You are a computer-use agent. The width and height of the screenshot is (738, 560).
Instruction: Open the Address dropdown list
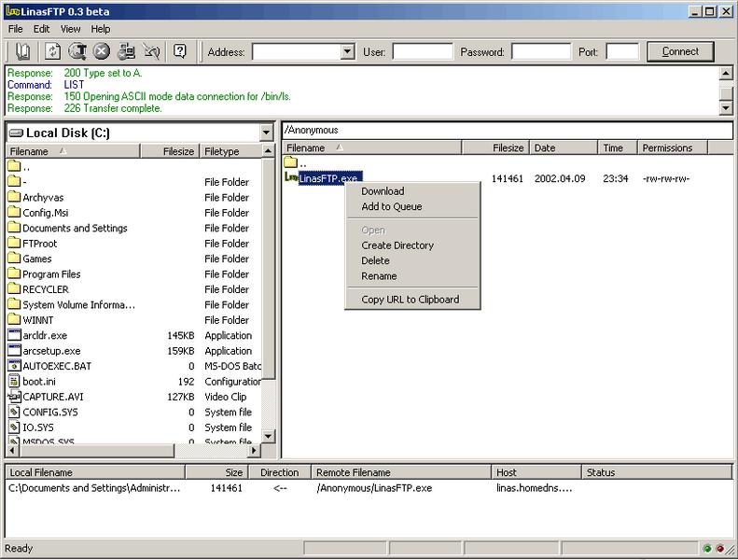(347, 52)
